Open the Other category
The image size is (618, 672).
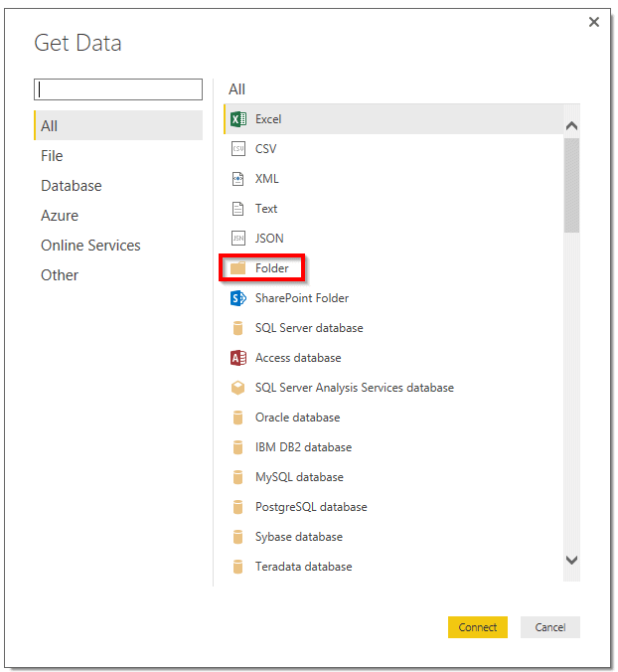tap(60, 275)
